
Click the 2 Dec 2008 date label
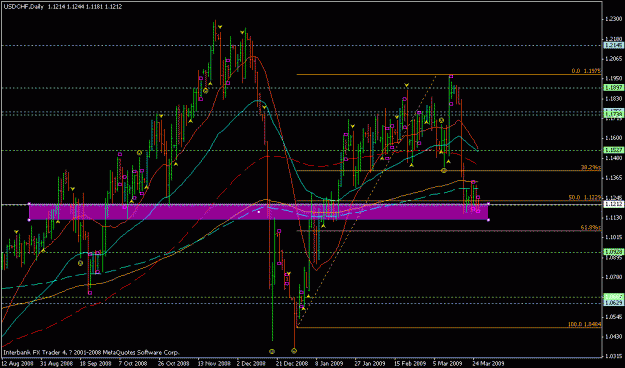click(x=251, y=364)
